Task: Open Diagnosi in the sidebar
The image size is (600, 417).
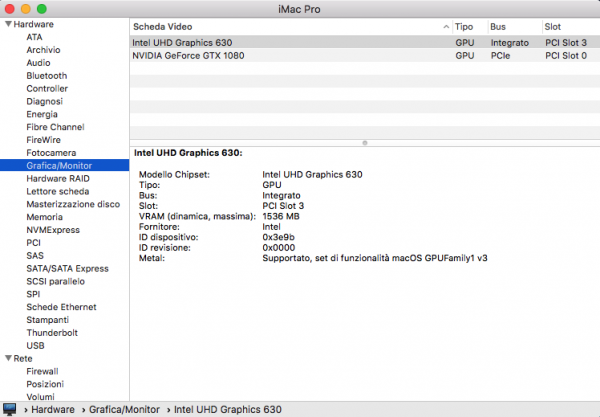Action: click(44, 101)
